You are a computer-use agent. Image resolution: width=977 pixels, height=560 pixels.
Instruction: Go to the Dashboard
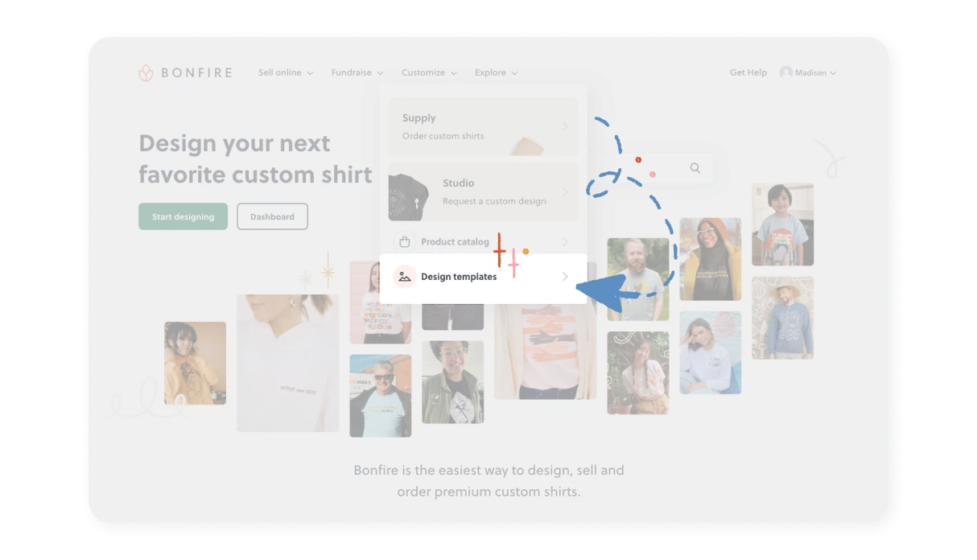(272, 216)
